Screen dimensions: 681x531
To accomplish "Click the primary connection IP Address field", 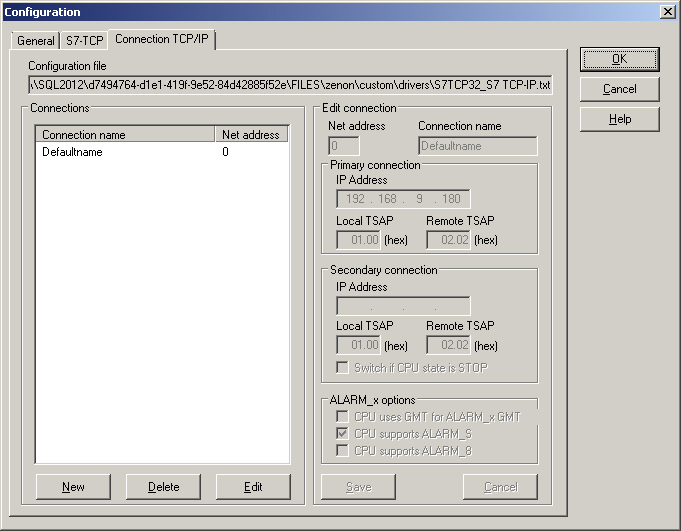I will pyautogui.click(x=403, y=199).
